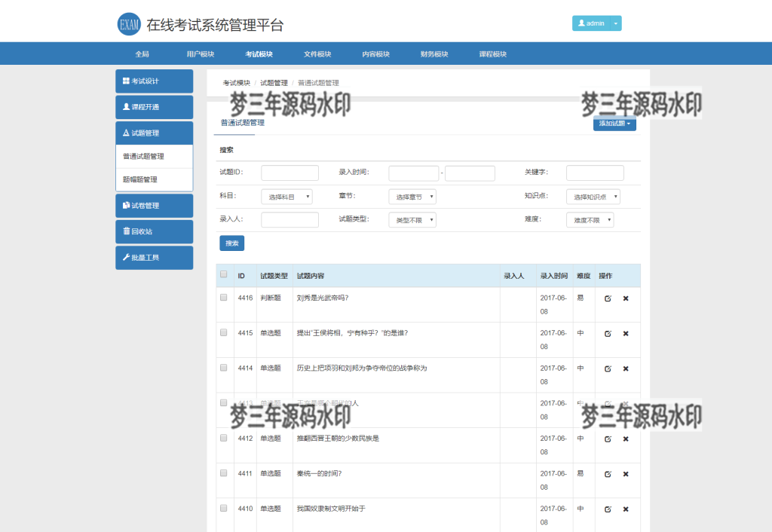Open the 内容模块 menu

point(376,54)
